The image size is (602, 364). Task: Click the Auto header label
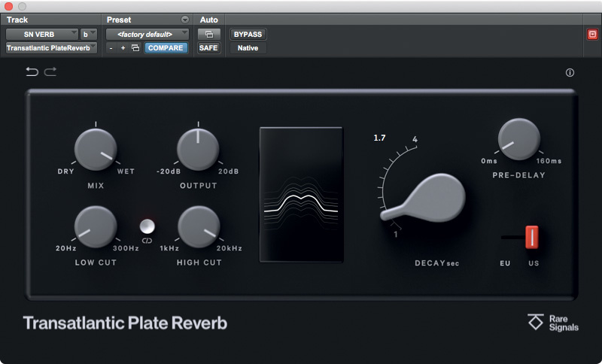209,20
